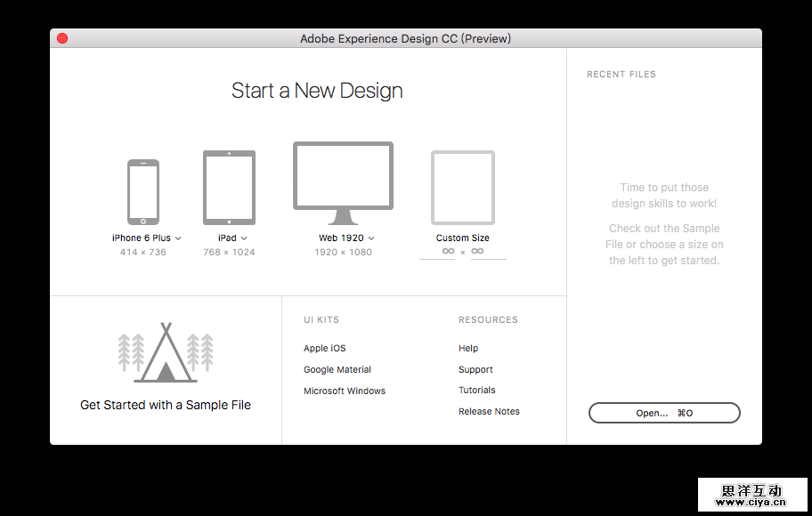Click the custom width input field
Screen dimensions: 812x516
[437, 252]
